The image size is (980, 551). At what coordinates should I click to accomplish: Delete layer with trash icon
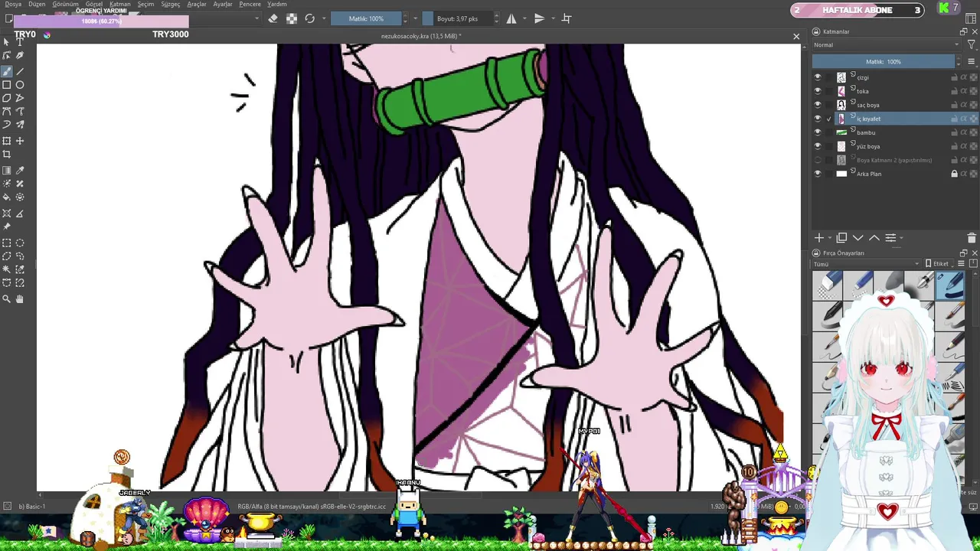coord(972,238)
